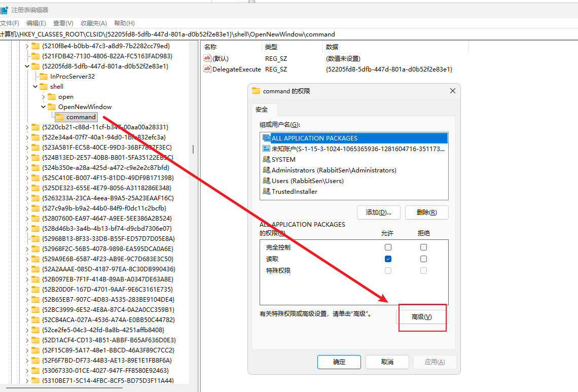Click the folder icon beside the shell key
This screenshot has width=578, height=392.
tap(44, 86)
